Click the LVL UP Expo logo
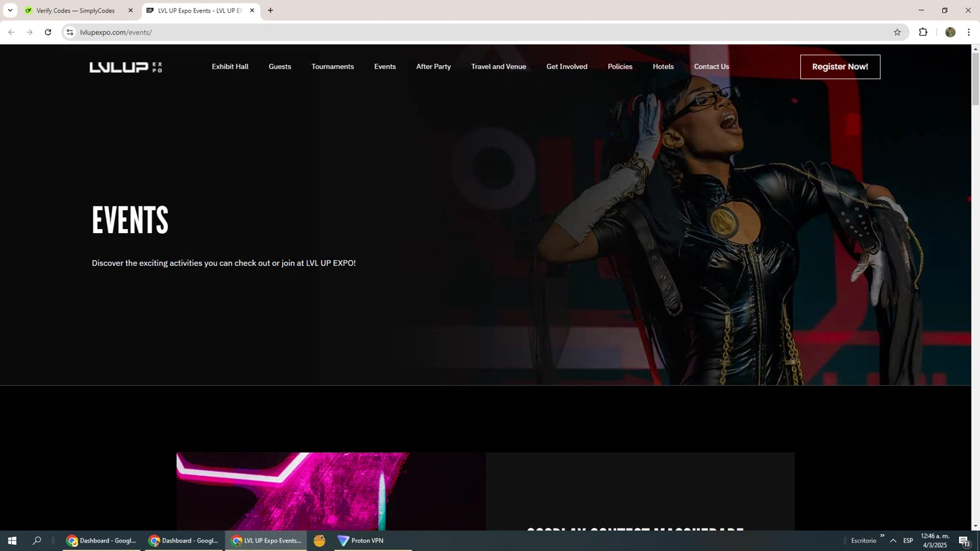Screen dimensions: 980x551 (x=125, y=67)
